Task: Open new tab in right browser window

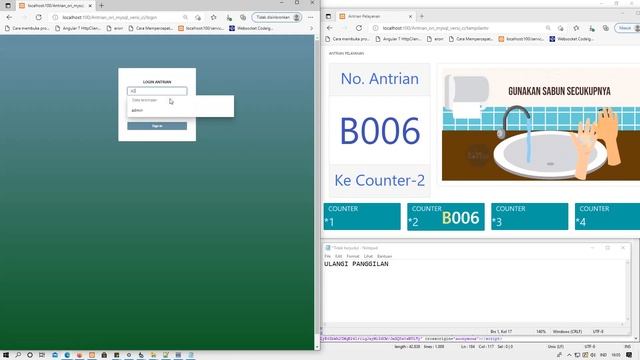Action: (x=422, y=16)
